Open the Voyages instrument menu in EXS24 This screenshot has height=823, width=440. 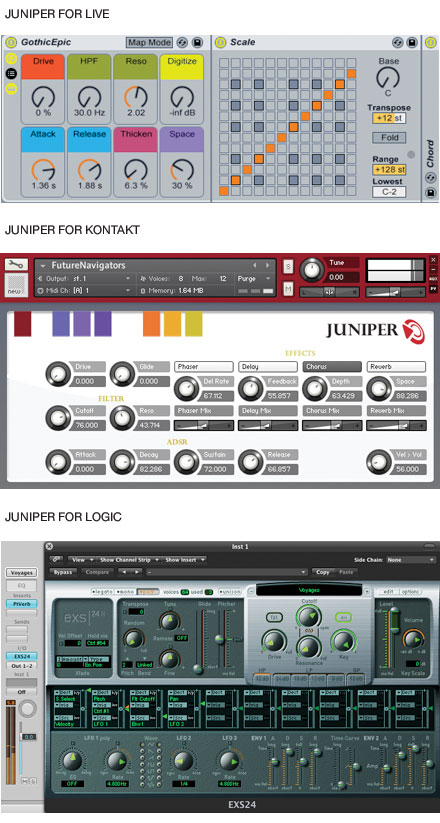coord(309,590)
